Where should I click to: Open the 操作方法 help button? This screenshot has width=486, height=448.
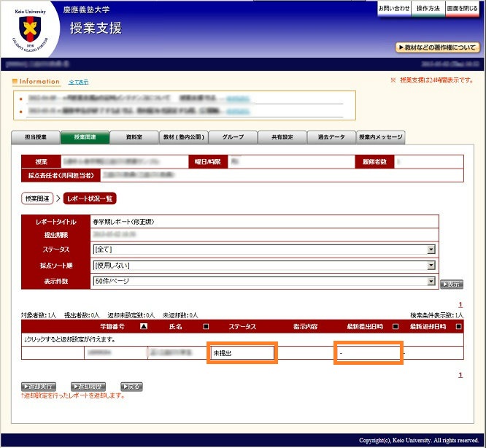[x=429, y=8]
